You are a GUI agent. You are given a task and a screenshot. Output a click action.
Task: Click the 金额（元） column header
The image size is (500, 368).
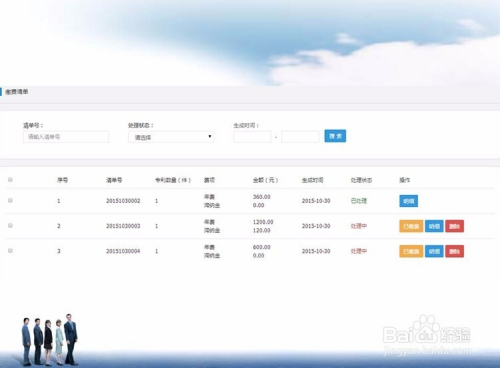click(265, 180)
